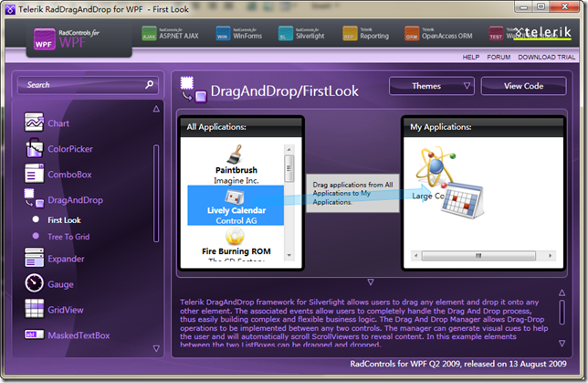Select the First Look example bullet
Image resolution: width=588 pixels, height=383 pixels.
tap(36, 219)
